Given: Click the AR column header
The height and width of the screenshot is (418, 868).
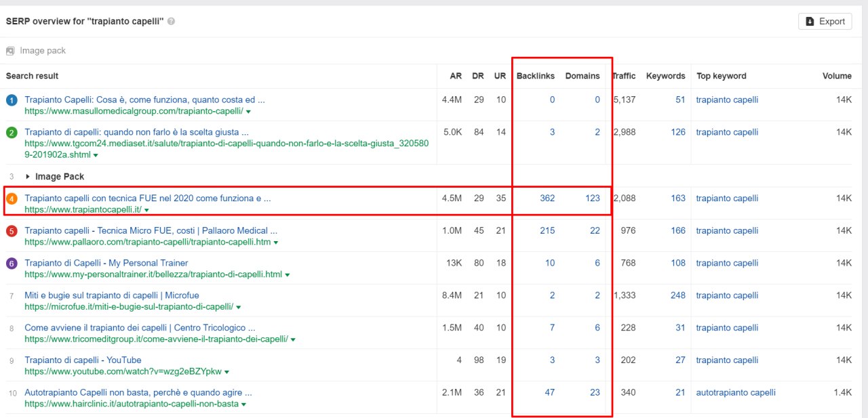Looking at the screenshot, I should (x=456, y=76).
